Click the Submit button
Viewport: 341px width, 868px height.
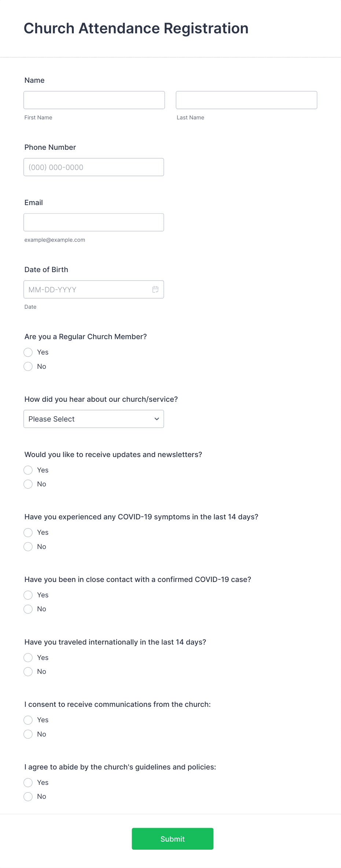172,839
